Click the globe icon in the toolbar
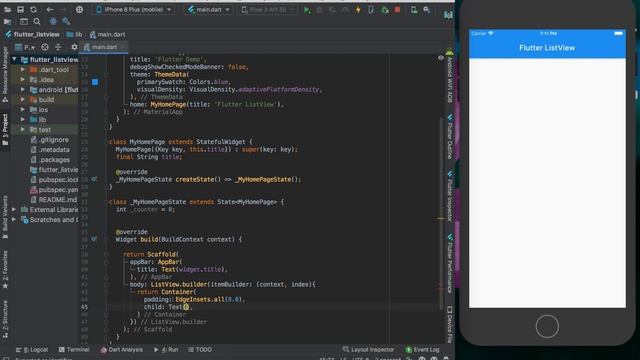The image size is (640, 360). point(79,9)
